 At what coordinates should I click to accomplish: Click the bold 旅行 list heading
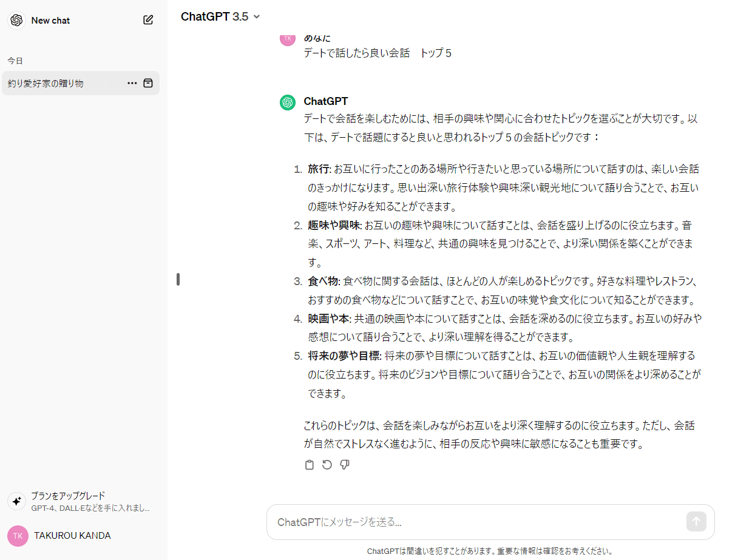pos(319,169)
